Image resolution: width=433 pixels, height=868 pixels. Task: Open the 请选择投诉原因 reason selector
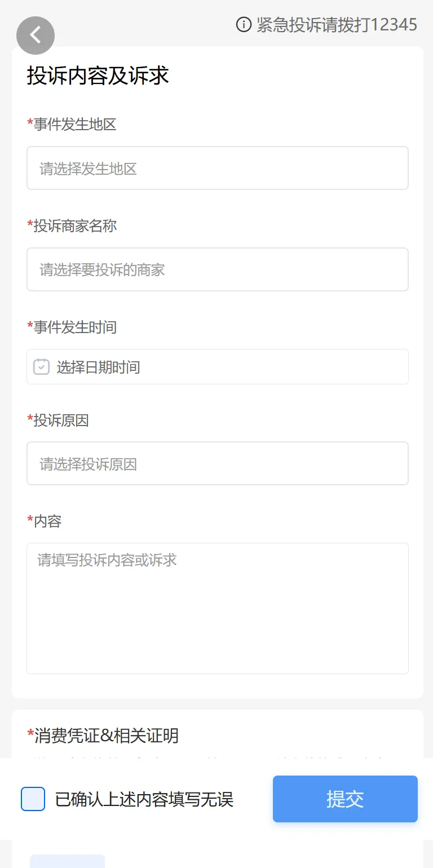(x=217, y=464)
